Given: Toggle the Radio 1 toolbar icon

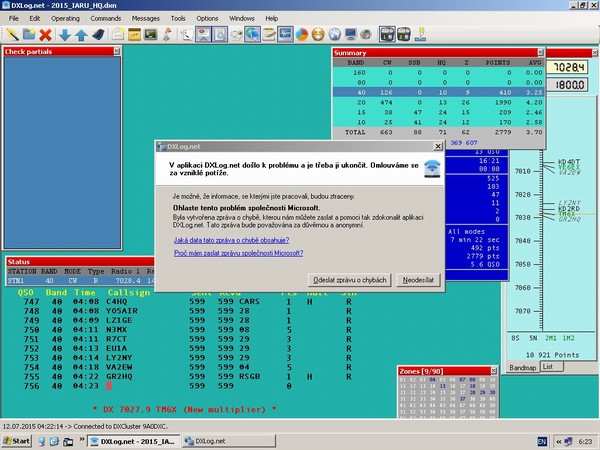Looking at the screenshot, I should [x=387, y=34].
